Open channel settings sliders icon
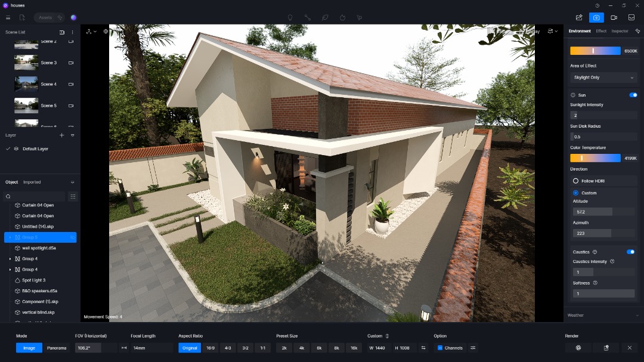 click(x=473, y=348)
